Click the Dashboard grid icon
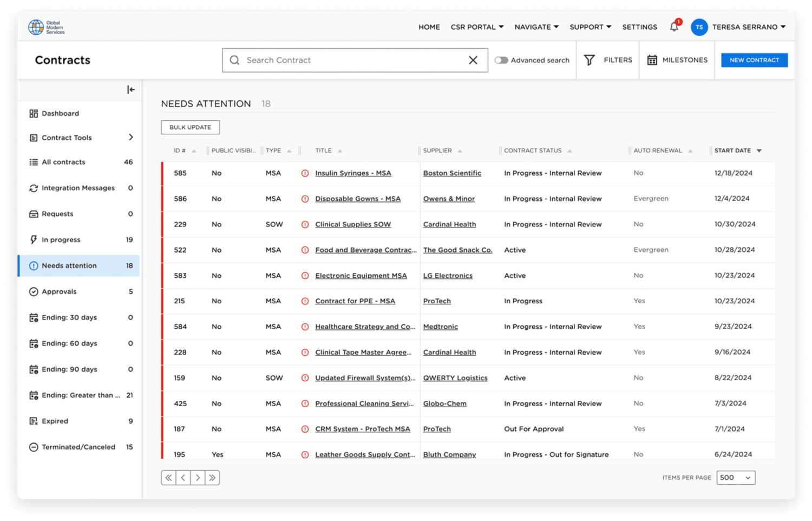This screenshot has height=521, width=812. coord(34,114)
